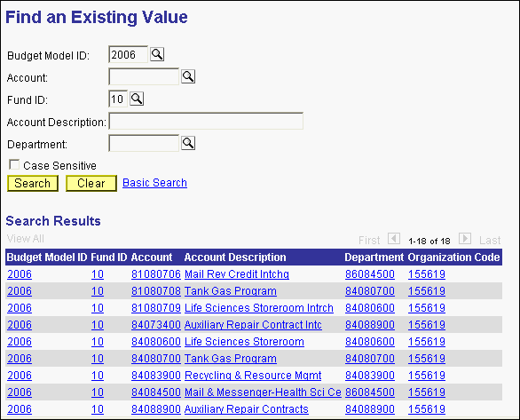This screenshot has height=420, width=520.
Task: Open account 84084500 Mail & Messenger link
Action: (156, 392)
